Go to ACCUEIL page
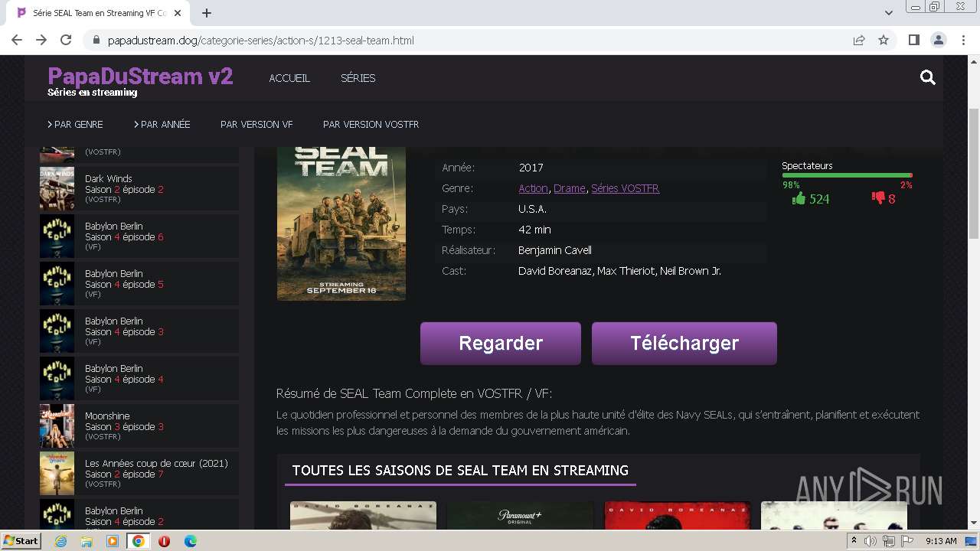Screen dimensions: 980x551 pos(289,78)
